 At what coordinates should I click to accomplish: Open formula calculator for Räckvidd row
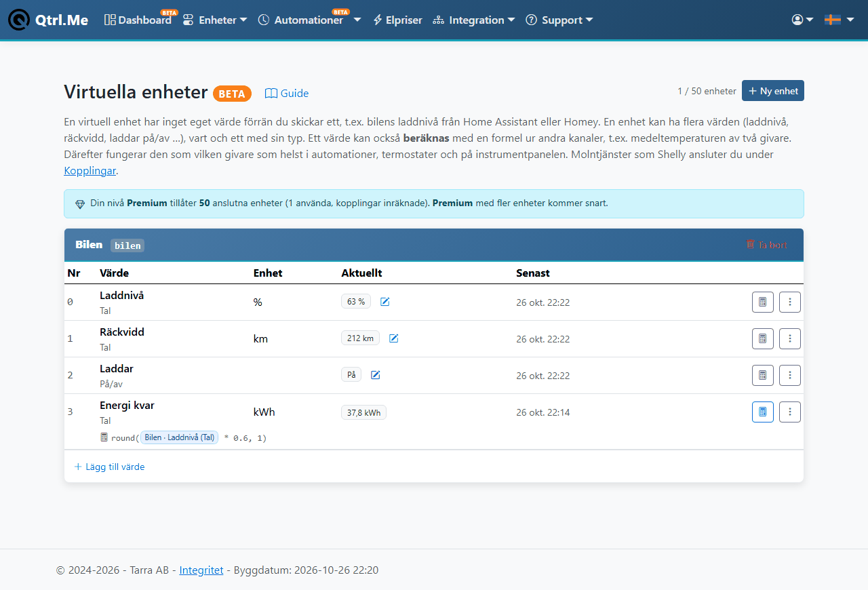[x=763, y=338]
